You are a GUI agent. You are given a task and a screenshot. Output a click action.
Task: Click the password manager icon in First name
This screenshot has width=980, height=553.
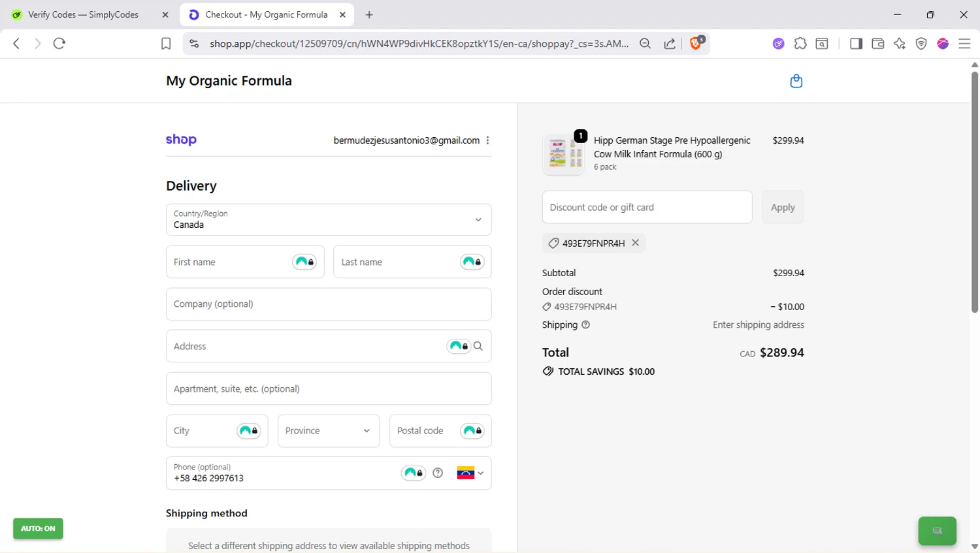[x=304, y=262]
